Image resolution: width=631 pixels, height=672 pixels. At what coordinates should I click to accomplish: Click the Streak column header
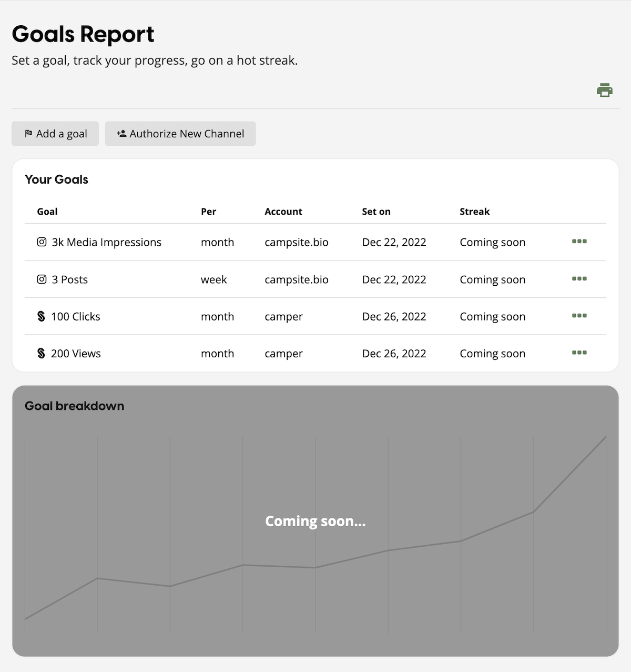(x=474, y=212)
